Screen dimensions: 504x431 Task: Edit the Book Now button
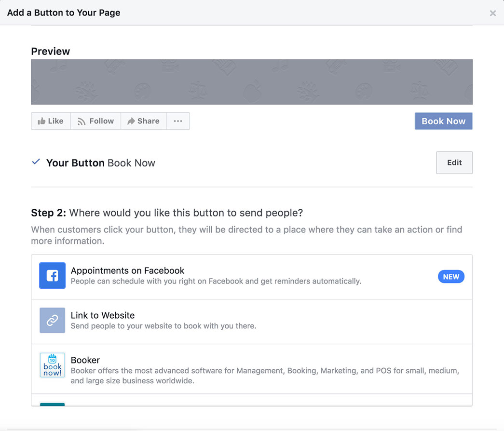[454, 162]
